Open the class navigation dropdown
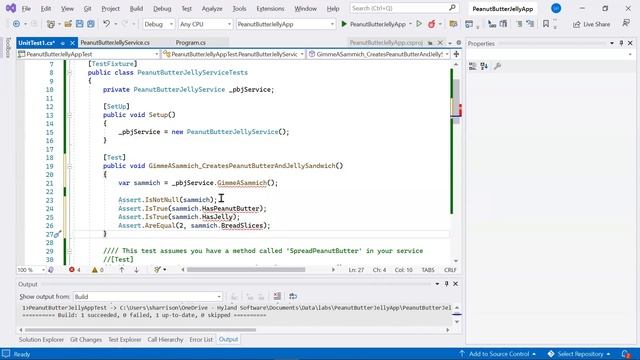Screen dimensions: 640x360 [233, 54]
